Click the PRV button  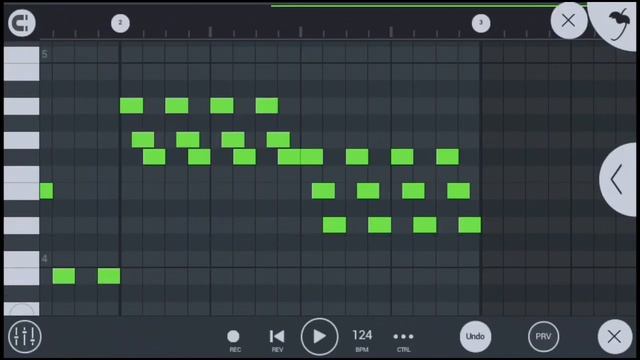point(543,337)
